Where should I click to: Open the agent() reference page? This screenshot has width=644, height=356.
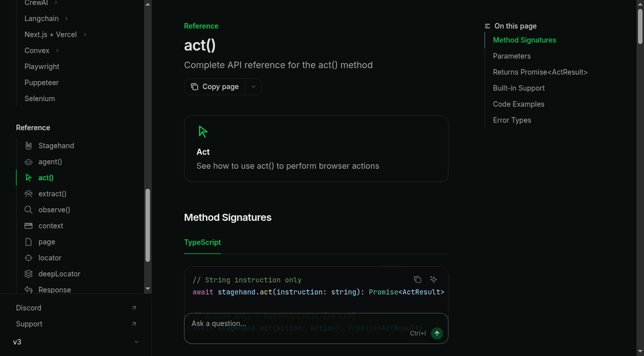click(50, 162)
